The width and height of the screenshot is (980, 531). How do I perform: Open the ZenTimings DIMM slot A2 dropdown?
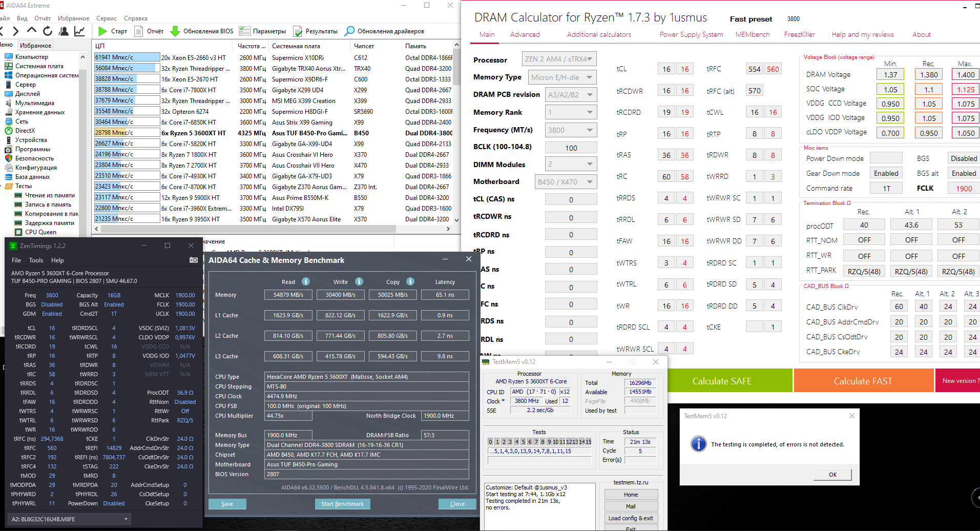tap(70, 519)
